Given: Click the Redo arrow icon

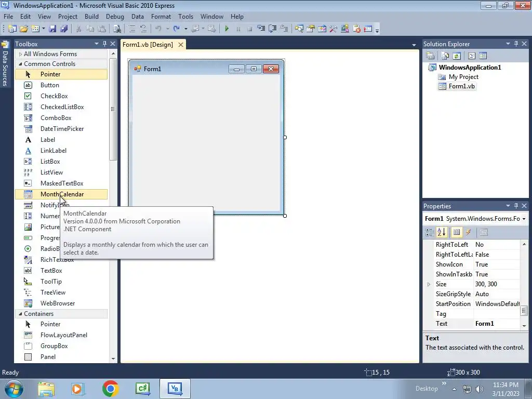Looking at the screenshot, I should click(176, 29).
